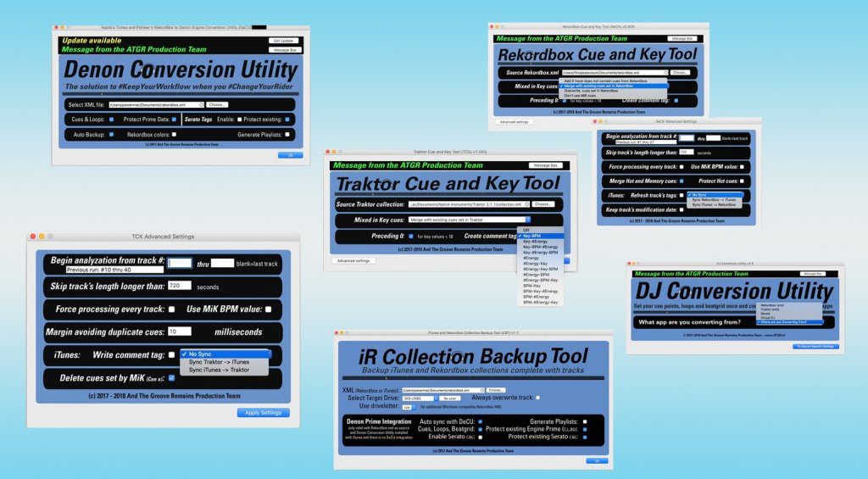The image size is (868, 479).
Task: Click Margin avoiding duplicate cues milliseconds field
Action: tap(180, 331)
